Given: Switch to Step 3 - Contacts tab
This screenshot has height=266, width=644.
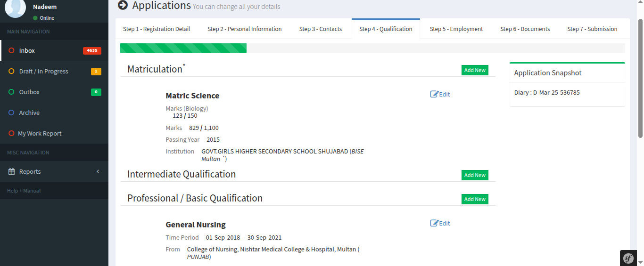Looking at the screenshot, I should (x=321, y=29).
